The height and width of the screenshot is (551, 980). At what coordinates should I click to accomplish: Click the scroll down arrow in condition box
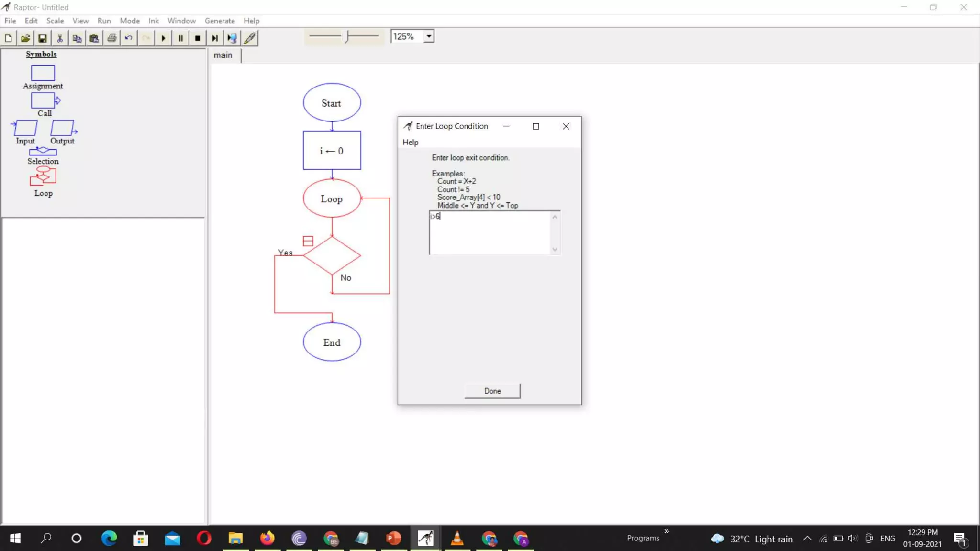click(555, 249)
